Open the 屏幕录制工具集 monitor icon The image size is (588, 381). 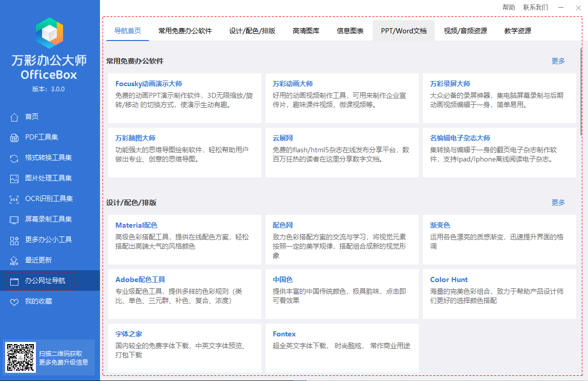tap(14, 219)
